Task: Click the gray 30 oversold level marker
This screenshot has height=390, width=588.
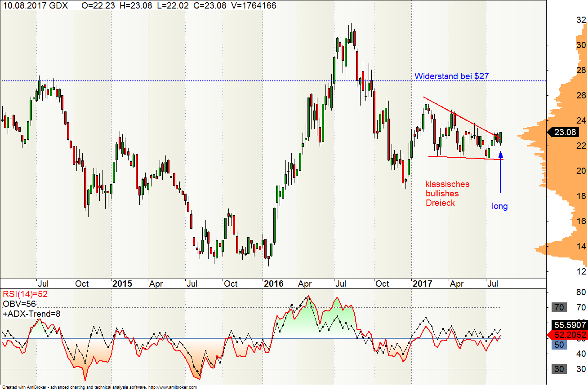Action: click(x=560, y=369)
